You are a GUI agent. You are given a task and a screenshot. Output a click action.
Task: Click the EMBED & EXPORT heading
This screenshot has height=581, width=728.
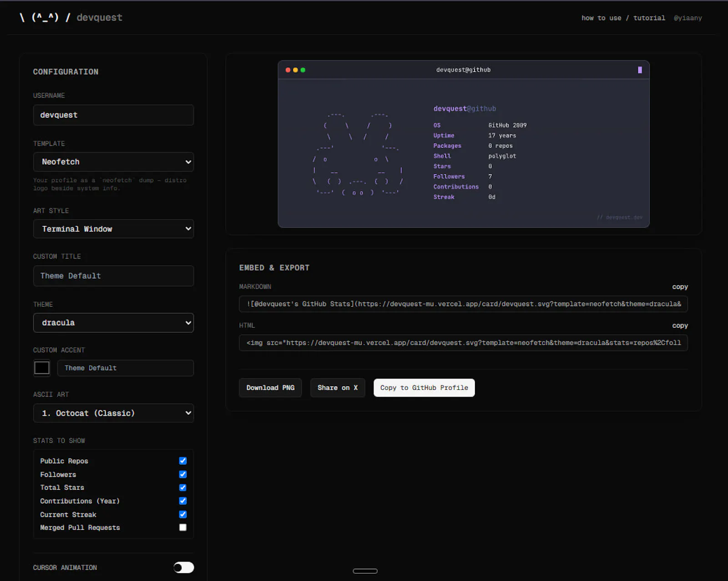[274, 268]
